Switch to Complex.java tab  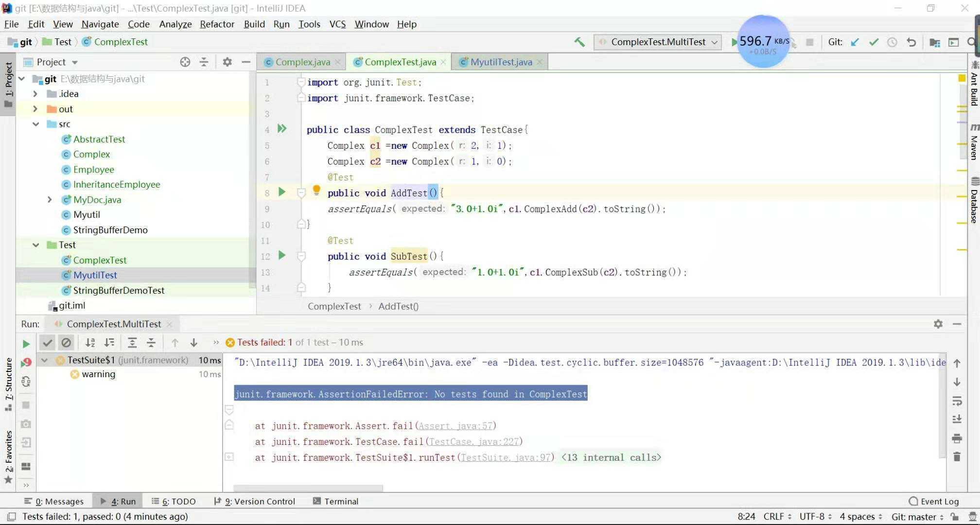[302, 62]
